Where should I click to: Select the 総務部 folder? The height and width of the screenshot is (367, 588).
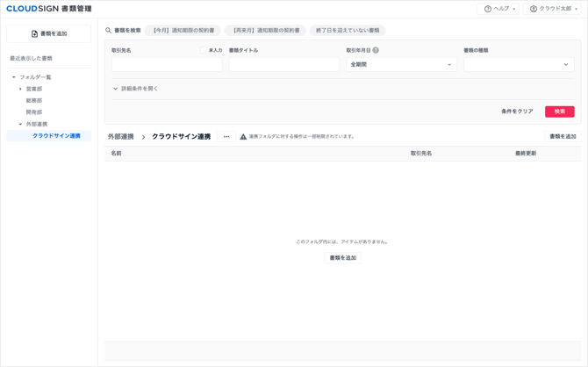click(x=34, y=101)
